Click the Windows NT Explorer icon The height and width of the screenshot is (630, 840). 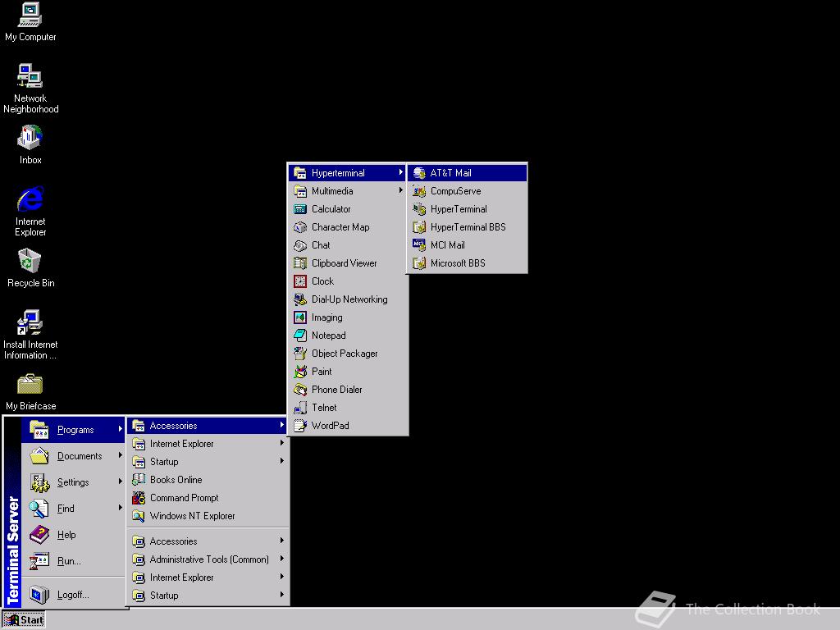click(x=138, y=516)
